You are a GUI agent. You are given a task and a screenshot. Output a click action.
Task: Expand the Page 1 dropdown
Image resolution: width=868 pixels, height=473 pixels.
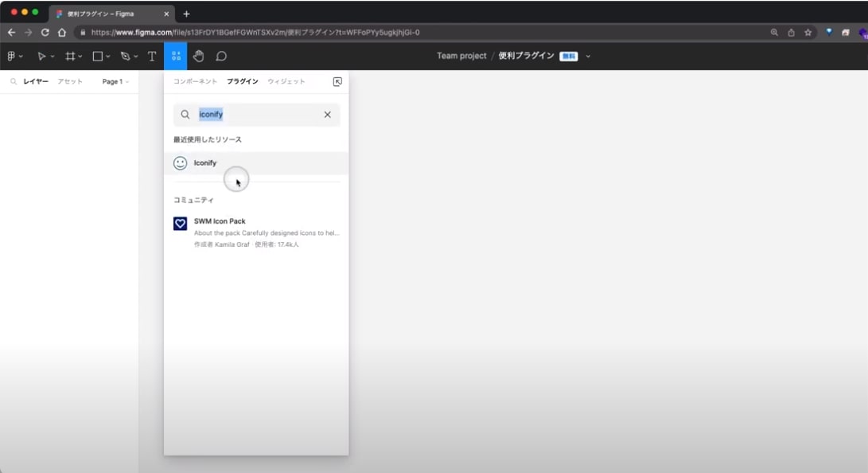click(x=115, y=81)
